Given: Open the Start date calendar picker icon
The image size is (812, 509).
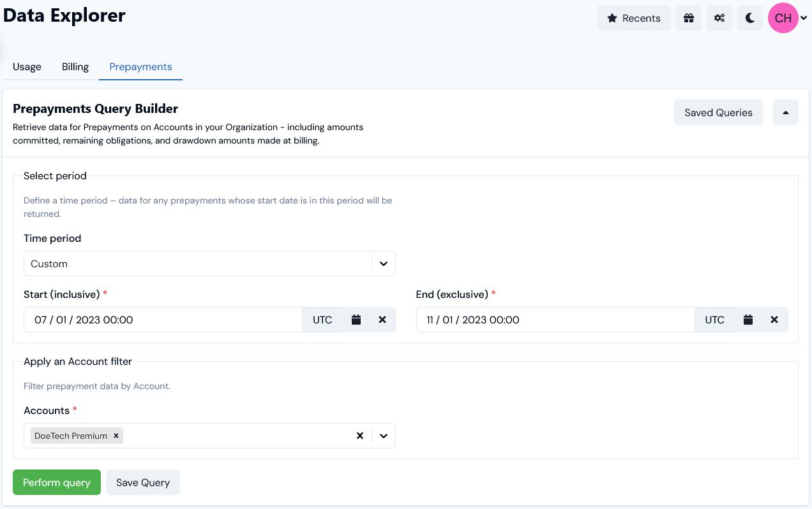Looking at the screenshot, I should click(356, 320).
